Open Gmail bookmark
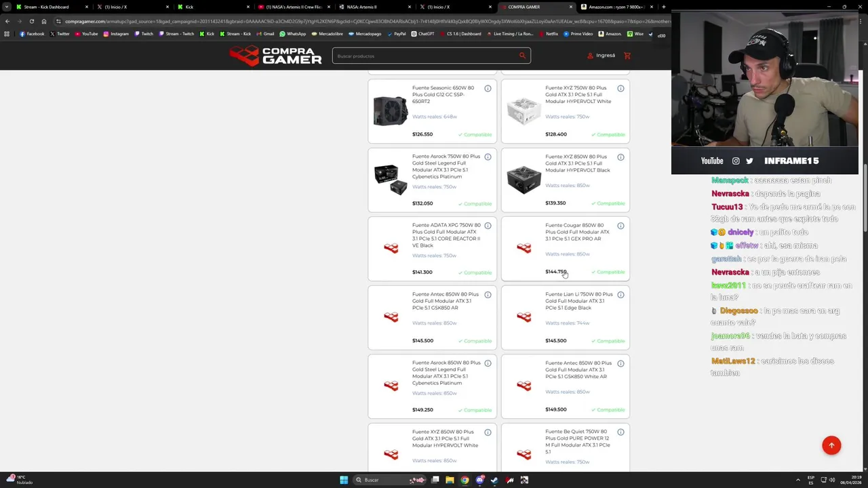The width and height of the screenshot is (868, 488). click(265, 34)
